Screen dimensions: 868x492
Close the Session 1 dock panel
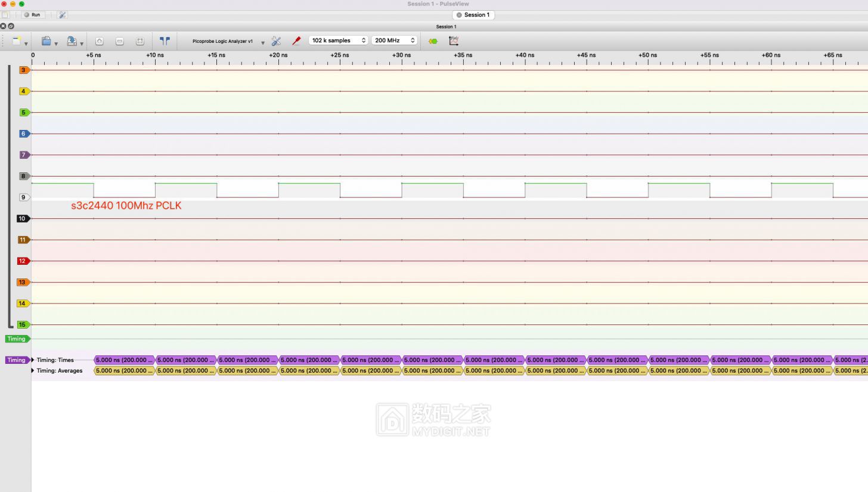[x=4, y=26]
